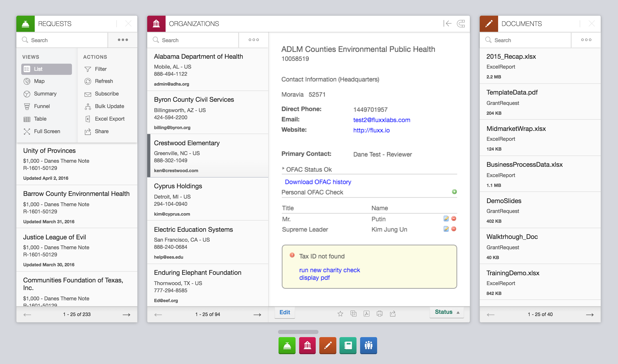The height and width of the screenshot is (364, 618).
Task: Click the PDF export icon in footer
Action: (366, 314)
